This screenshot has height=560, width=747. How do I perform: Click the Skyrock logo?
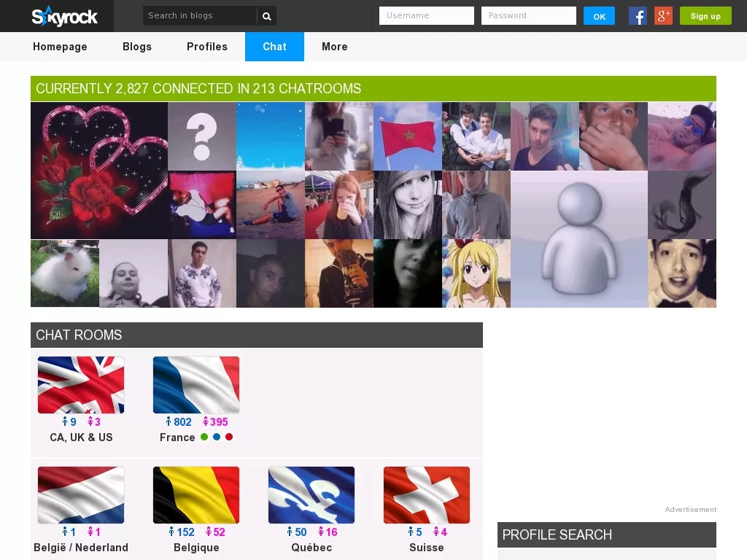tap(64, 16)
